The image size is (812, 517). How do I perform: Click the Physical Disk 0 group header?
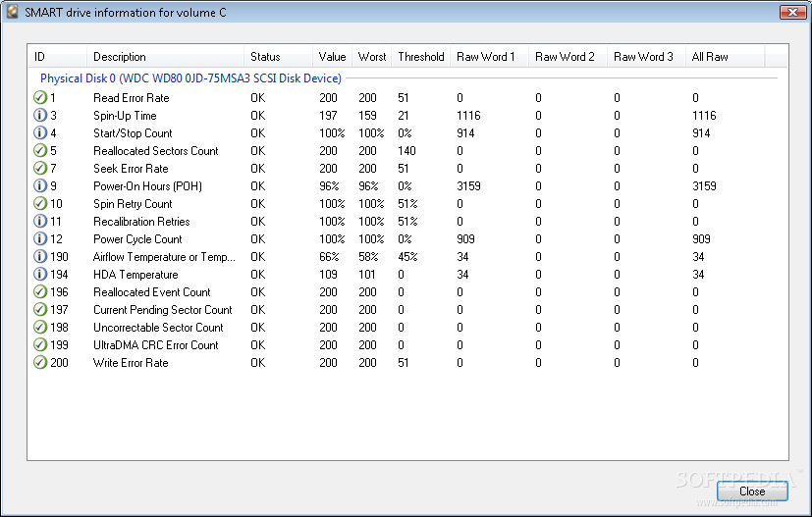[190, 78]
